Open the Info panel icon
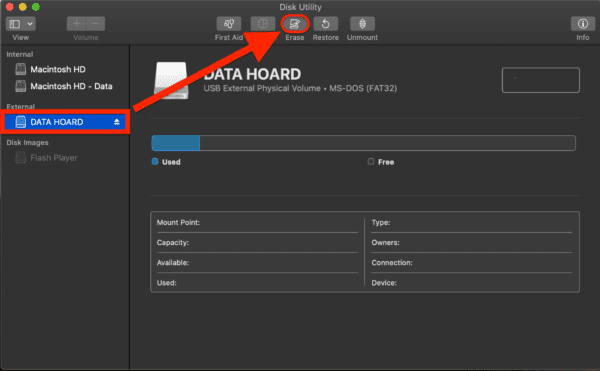Screen dimensions: 600x371 point(583,24)
